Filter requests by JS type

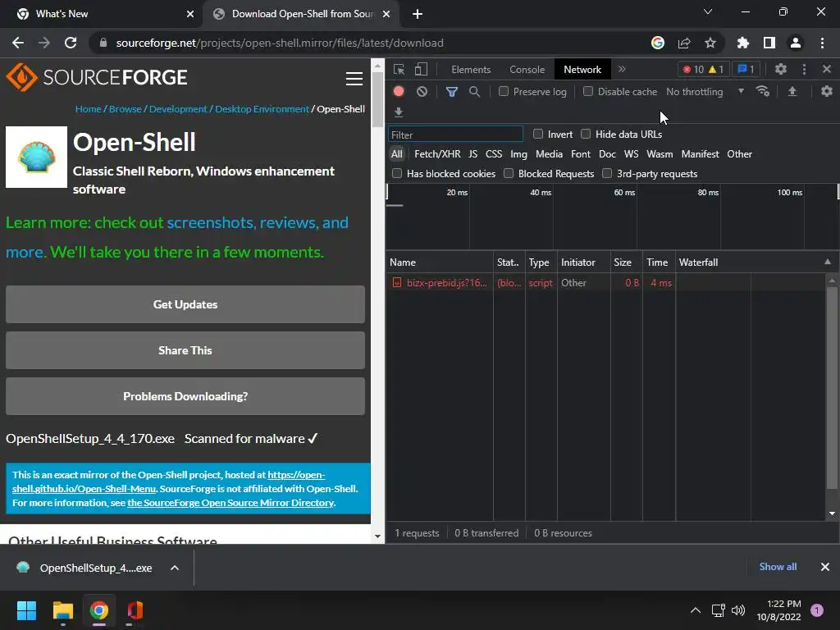[x=472, y=153]
